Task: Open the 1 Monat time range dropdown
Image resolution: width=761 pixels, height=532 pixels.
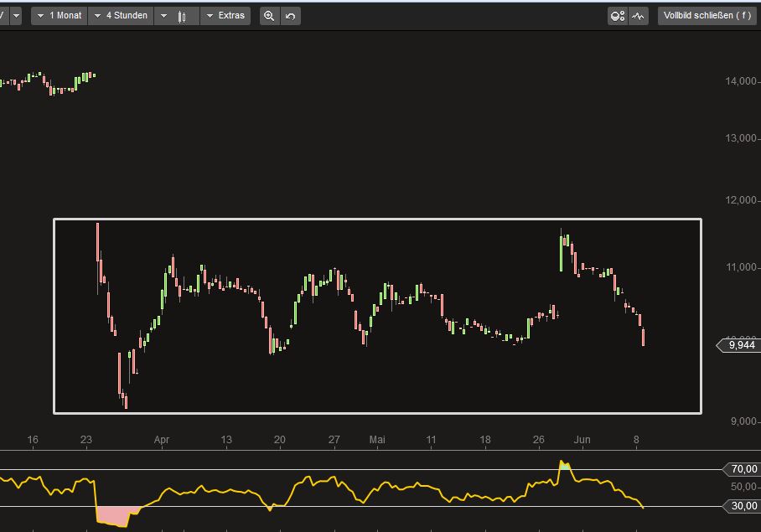Action: (x=59, y=16)
